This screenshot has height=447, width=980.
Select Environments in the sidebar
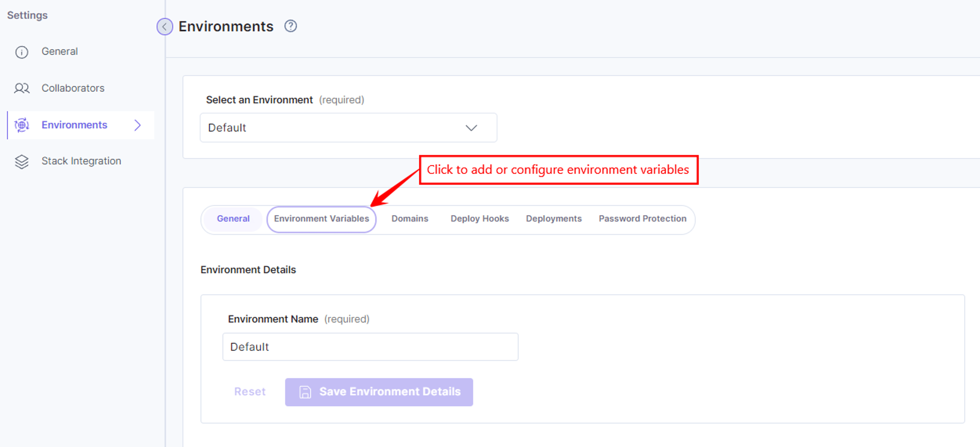point(81,125)
